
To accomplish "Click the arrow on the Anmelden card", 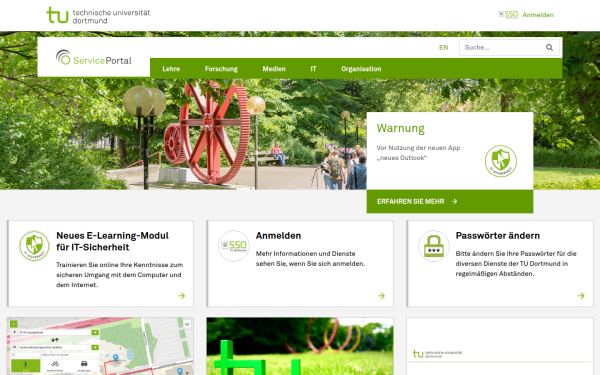I will tap(382, 295).
